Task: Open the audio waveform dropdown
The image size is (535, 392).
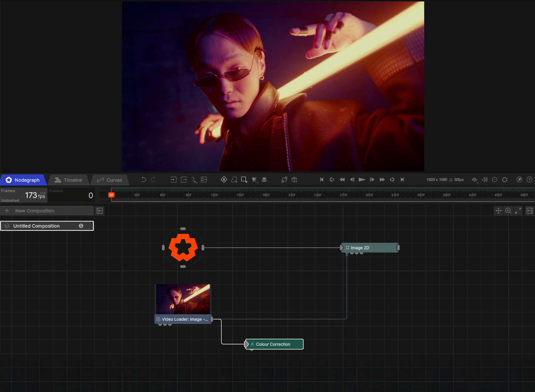Action: click(474, 180)
